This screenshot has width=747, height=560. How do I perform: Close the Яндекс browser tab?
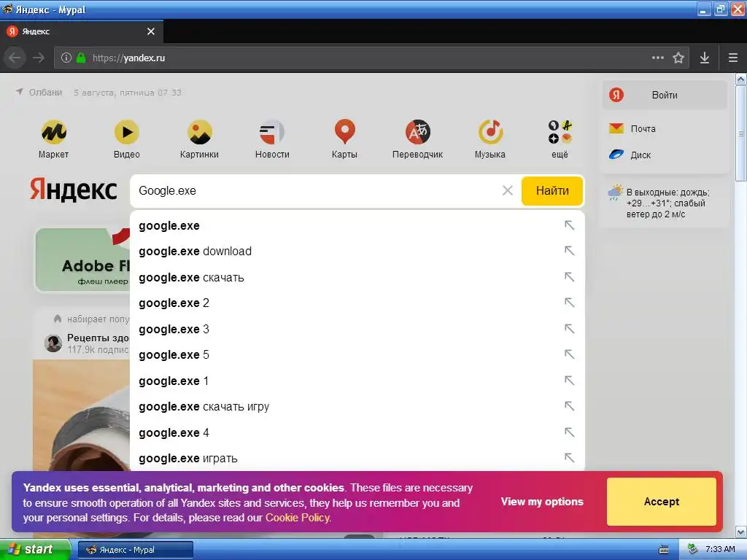pos(151,31)
